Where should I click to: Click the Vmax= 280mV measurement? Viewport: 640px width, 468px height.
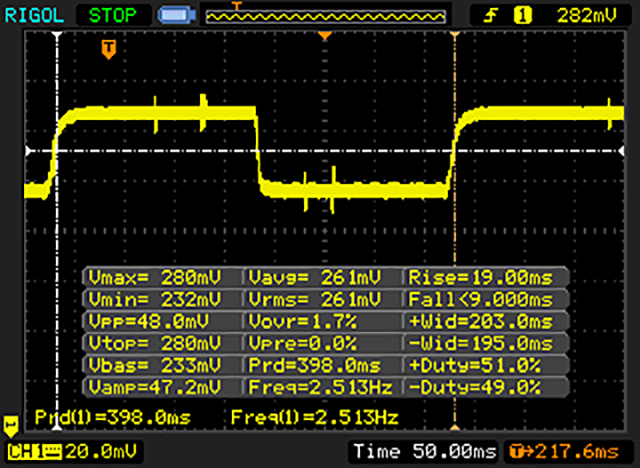(x=155, y=278)
